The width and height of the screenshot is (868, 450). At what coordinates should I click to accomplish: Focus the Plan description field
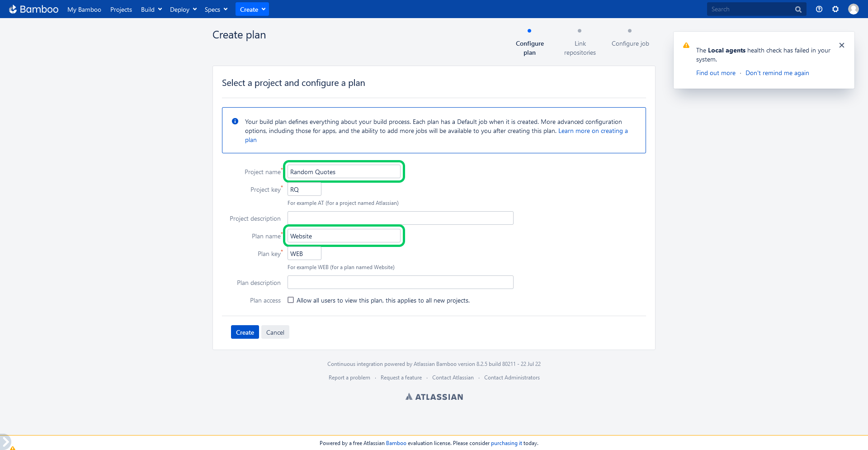401,283
